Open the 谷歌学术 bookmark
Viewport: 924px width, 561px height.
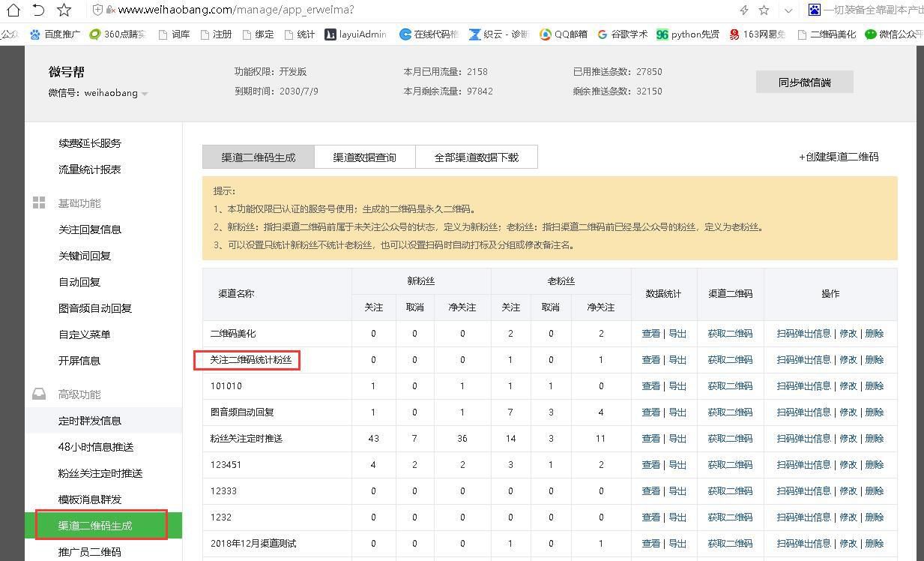click(622, 34)
